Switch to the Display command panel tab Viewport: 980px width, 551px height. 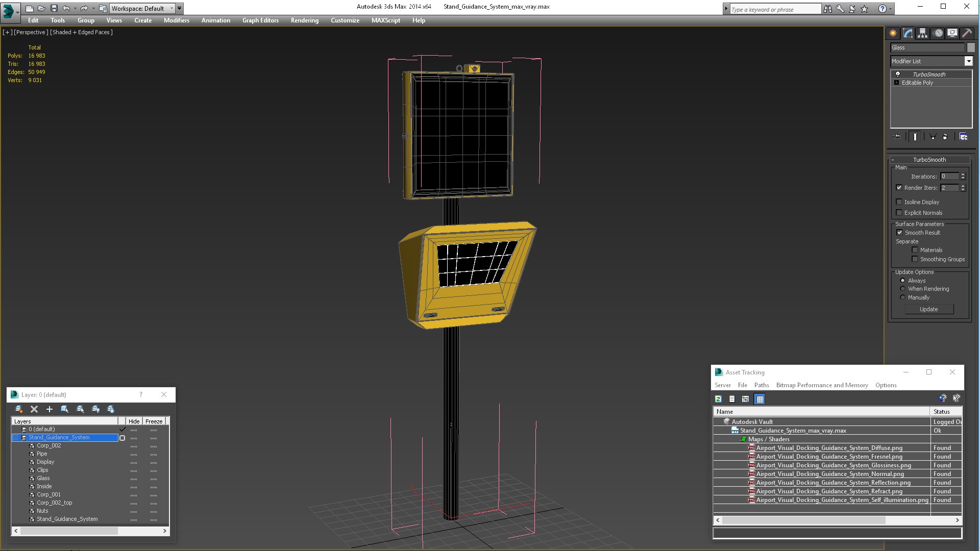pyautogui.click(x=952, y=33)
